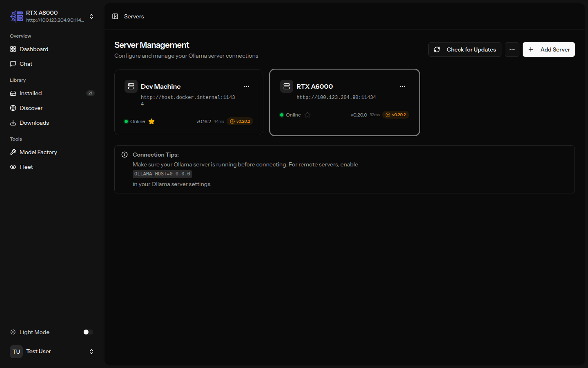Open the server selector chevron beside RTX A6000
The height and width of the screenshot is (368, 588).
91,16
